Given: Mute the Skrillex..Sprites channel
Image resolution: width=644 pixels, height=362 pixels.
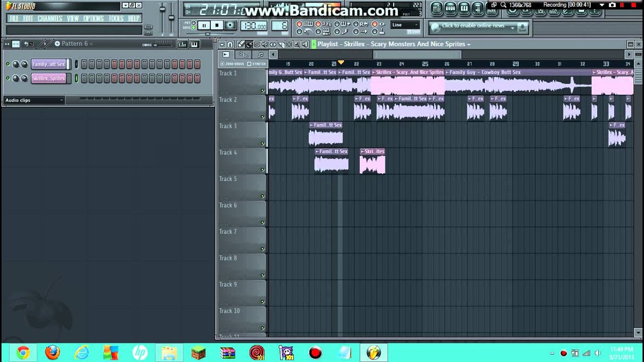Looking at the screenshot, I should [8, 78].
